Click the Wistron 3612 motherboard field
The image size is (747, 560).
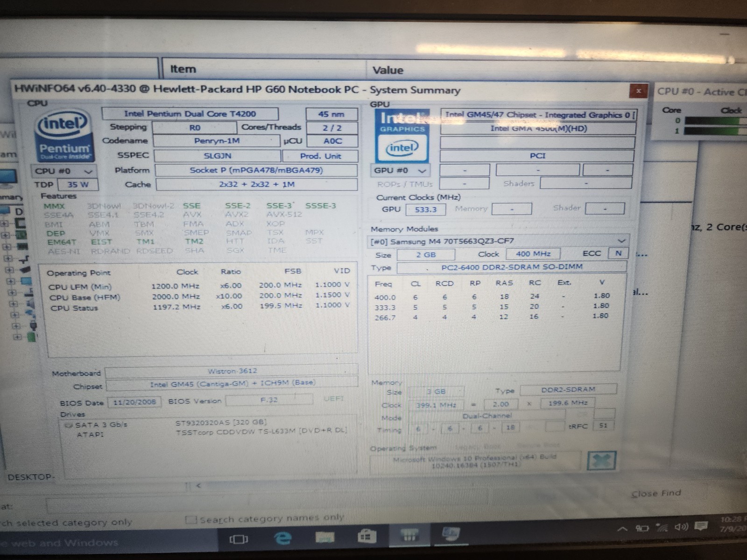point(232,371)
